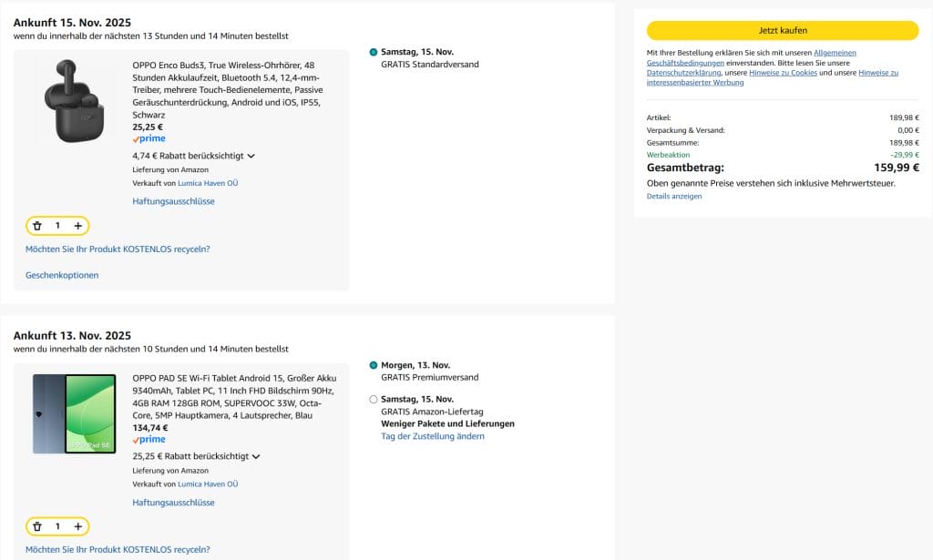
Task: Choose Morgen, 13. Nov. Premiumversand option
Action: [374, 365]
